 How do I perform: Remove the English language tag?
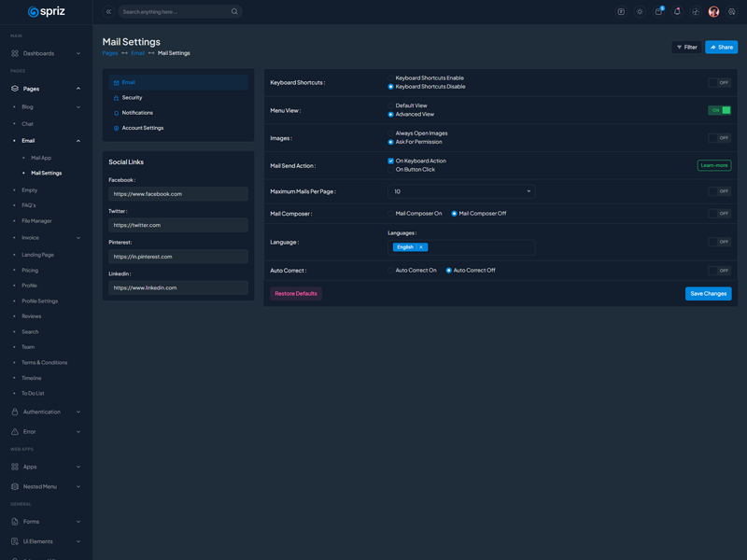coord(421,247)
